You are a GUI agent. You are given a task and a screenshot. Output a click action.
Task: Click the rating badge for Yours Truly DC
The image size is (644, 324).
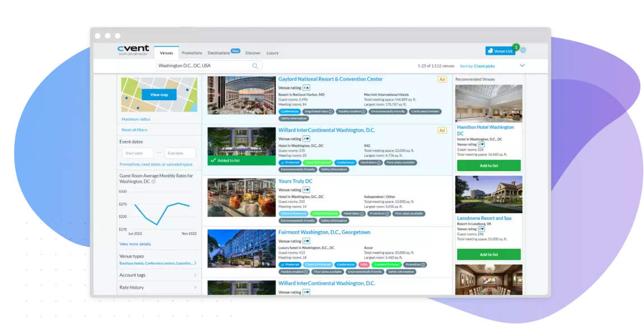(x=306, y=190)
